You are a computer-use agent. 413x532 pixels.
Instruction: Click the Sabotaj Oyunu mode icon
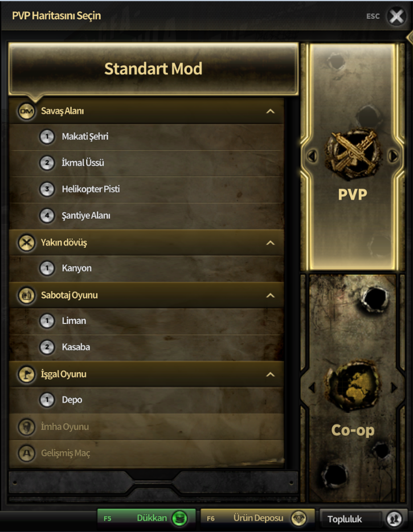click(27, 295)
